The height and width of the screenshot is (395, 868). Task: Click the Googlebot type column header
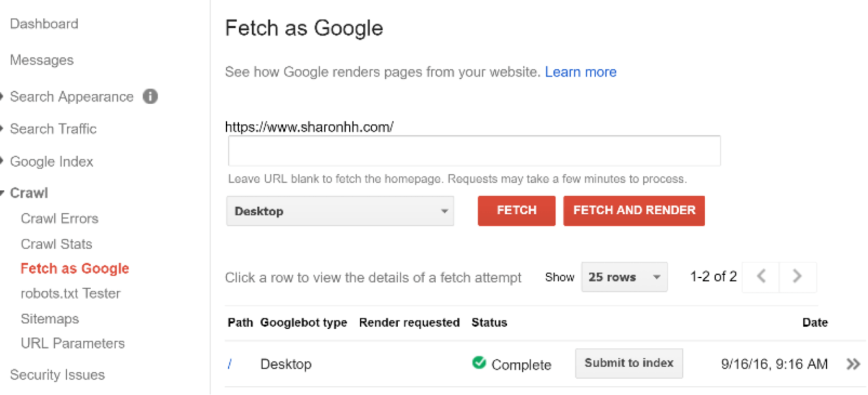304,323
